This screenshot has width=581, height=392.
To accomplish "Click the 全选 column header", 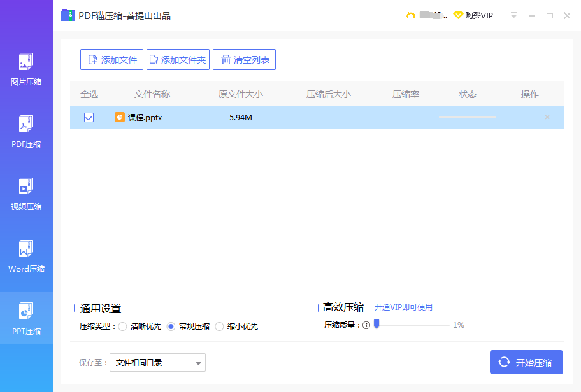I will tap(89, 94).
